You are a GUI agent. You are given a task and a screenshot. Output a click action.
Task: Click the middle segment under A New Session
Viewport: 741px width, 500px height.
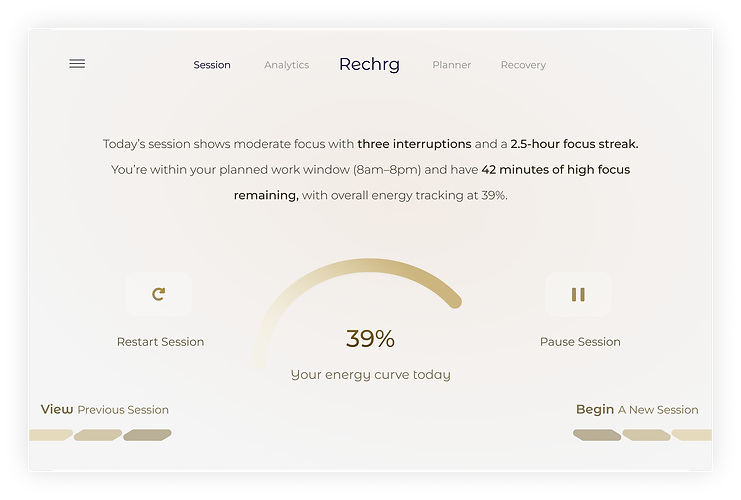[646, 435]
